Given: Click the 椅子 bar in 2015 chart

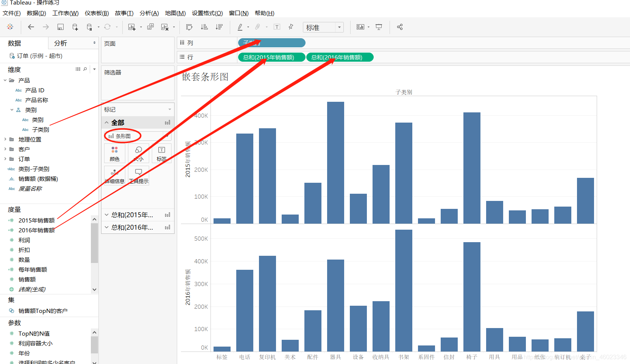Looking at the screenshot, I should point(472,168).
